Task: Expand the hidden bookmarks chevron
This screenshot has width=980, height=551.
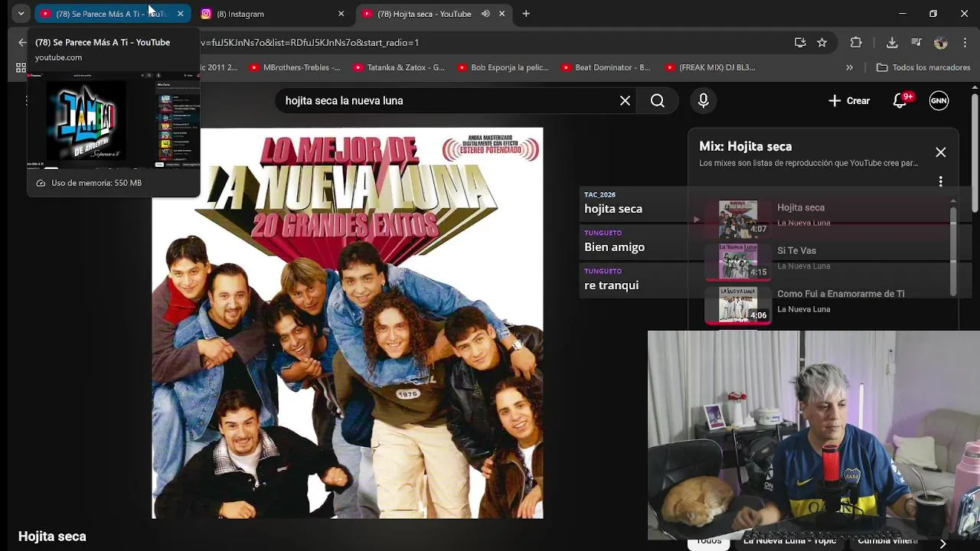Action: point(849,67)
